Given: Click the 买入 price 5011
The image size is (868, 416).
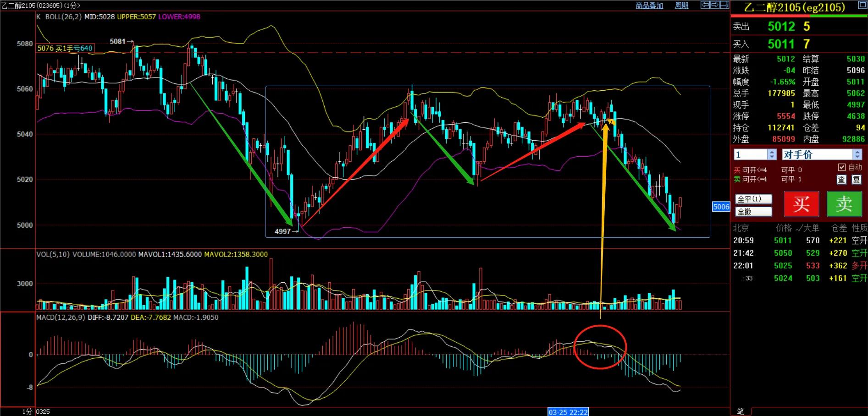Looking at the screenshot, I should (781, 44).
